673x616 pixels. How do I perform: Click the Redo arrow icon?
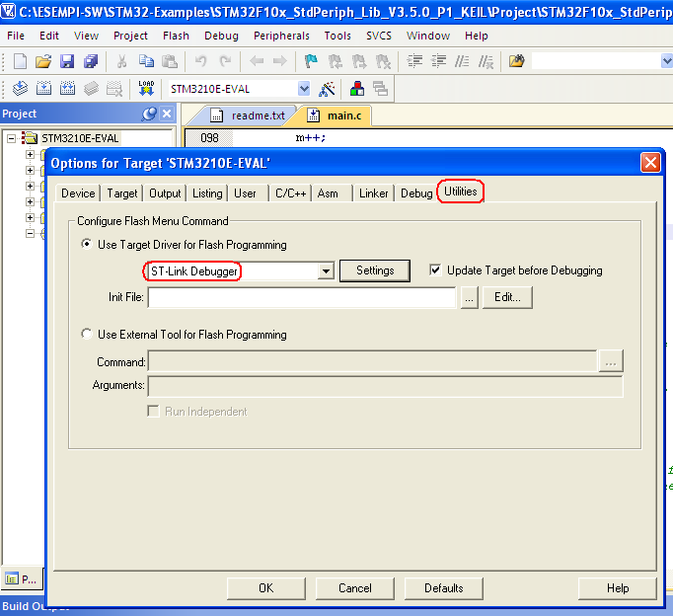[x=225, y=61]
